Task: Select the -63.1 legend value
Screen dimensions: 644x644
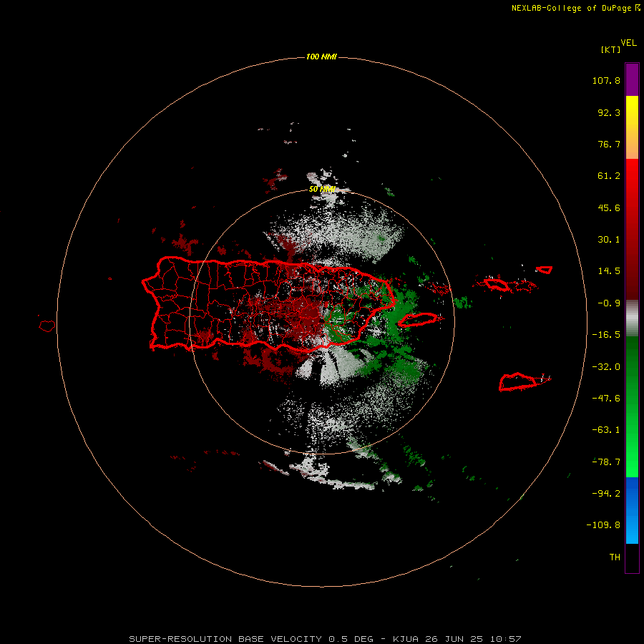Action: point(606,430)
